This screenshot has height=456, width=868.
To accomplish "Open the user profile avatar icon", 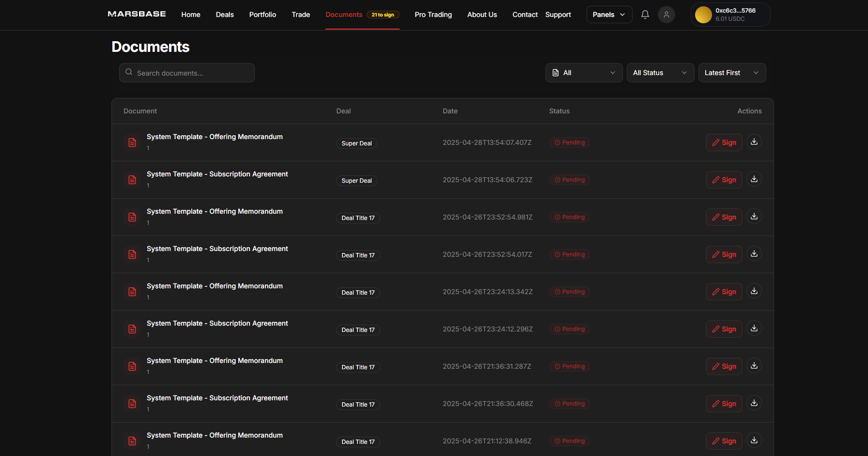I will click(x=666, y=15).
